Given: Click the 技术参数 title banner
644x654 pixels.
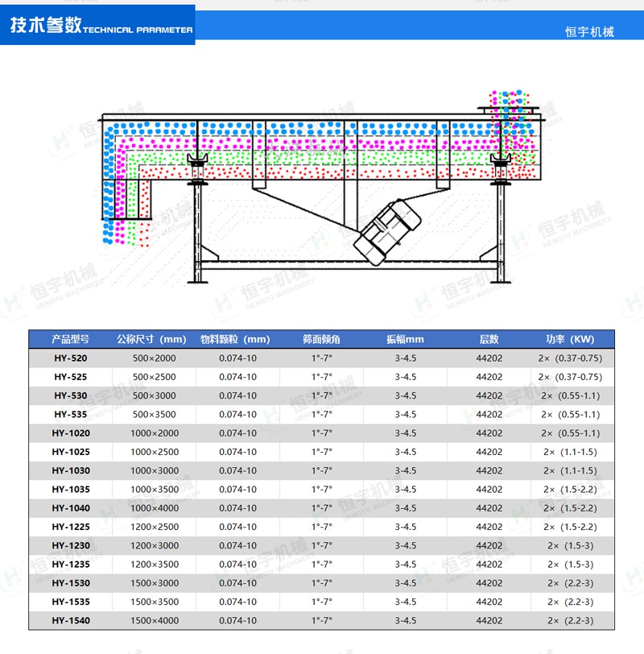Looking at the screenshot, I should (99, 26).
